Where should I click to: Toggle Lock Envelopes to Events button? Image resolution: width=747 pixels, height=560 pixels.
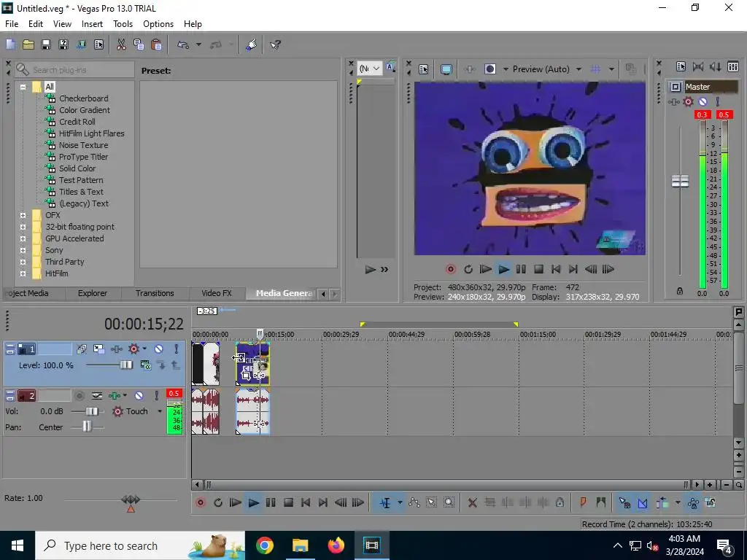[693, 502]
